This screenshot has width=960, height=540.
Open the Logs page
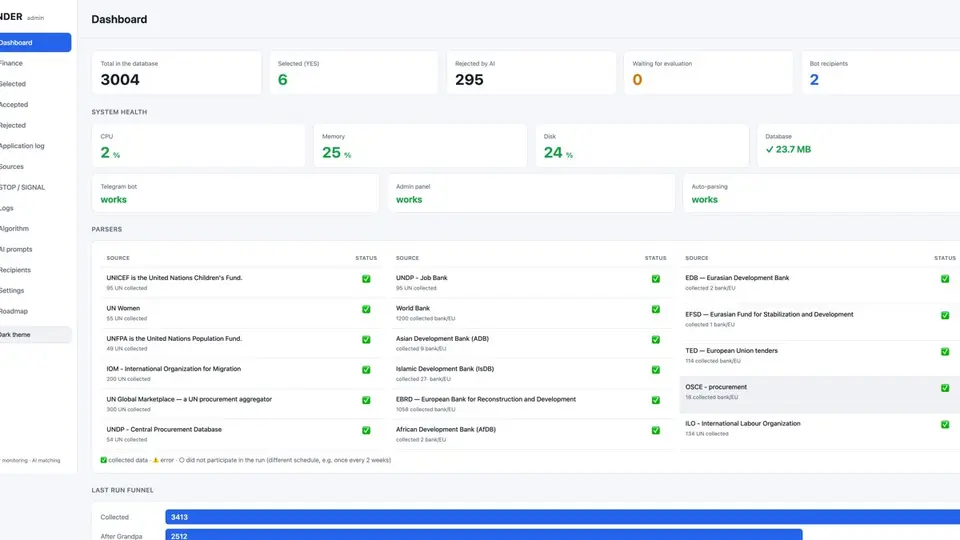[x=6, y=208]
